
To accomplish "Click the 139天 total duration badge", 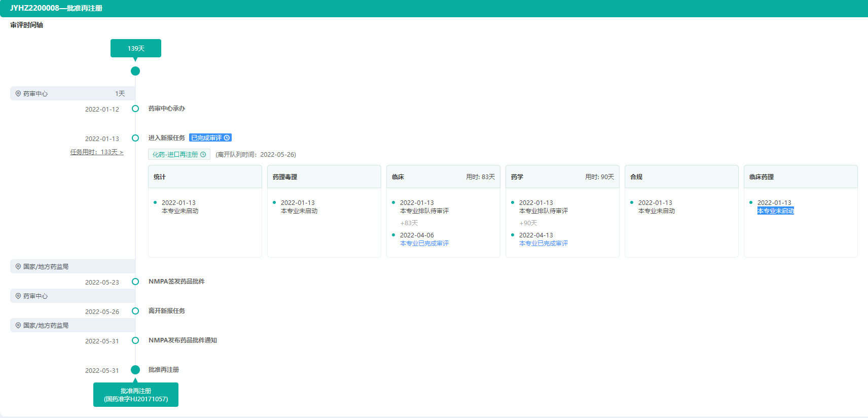I will pos(136,49).
